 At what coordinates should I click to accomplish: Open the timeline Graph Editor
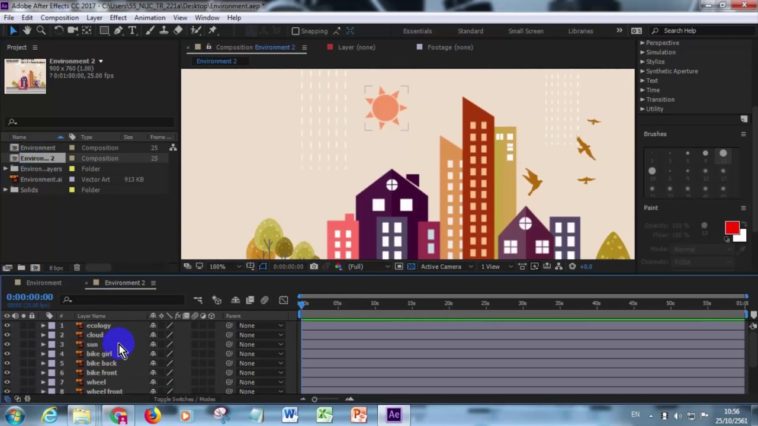[x=283, y=300]
